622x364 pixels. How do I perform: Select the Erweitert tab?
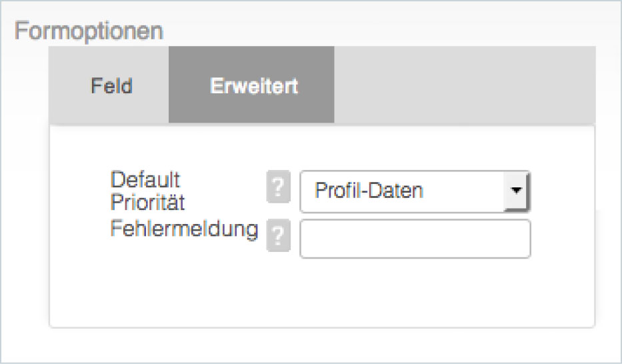[254, 86]
